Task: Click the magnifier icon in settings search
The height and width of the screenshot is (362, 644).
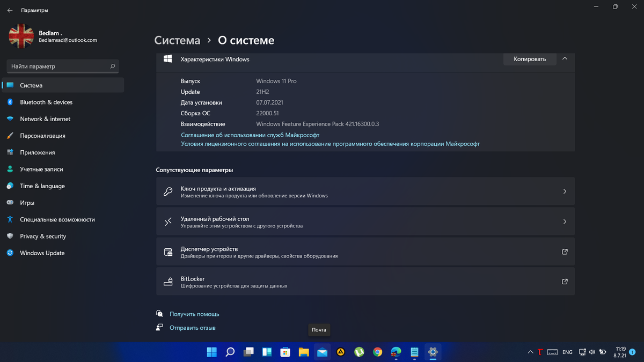Action: tap(113, 67)
